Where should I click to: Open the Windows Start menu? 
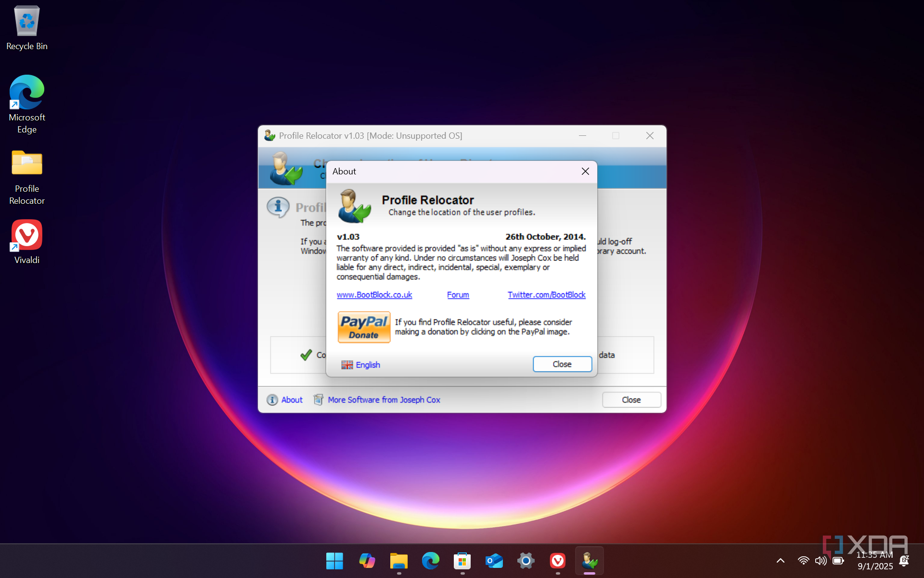click(334, 561)
